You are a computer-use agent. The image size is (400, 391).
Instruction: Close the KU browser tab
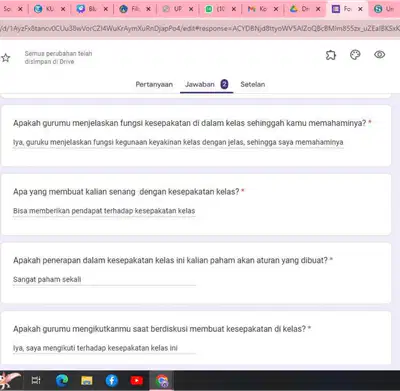(x=63, y=9)
